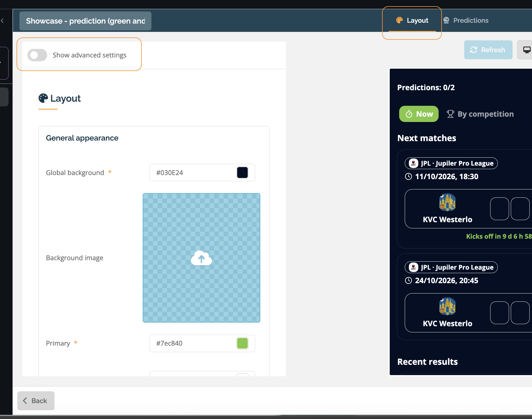The width and height of the screenshot is (532, 419).
Task: Open the Global background color swatch
Action: [242, 173]
